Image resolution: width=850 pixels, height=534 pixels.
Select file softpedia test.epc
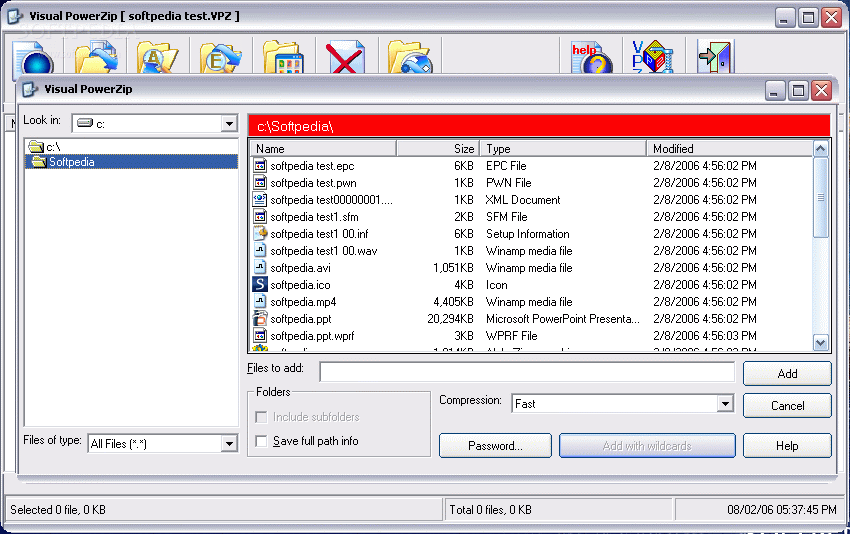tap(312, 165)
